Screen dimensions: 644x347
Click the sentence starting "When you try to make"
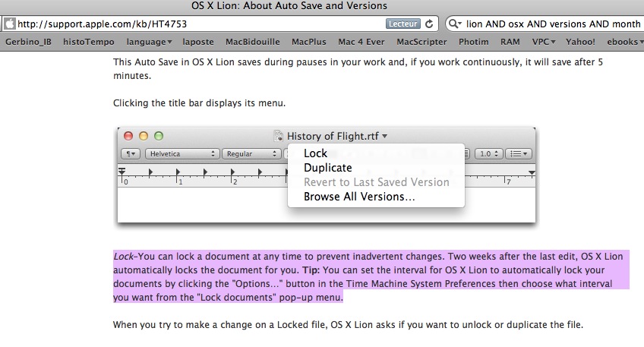point(348,325)
